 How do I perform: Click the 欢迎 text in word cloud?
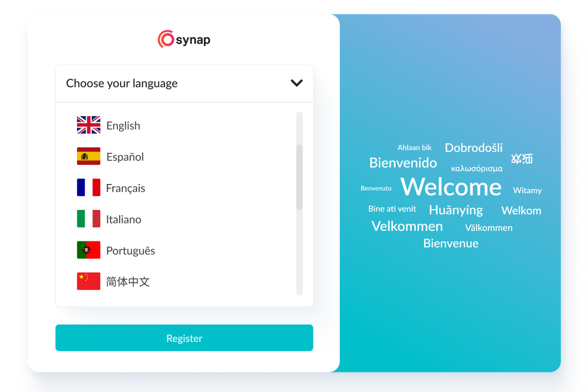coord(521,159)
